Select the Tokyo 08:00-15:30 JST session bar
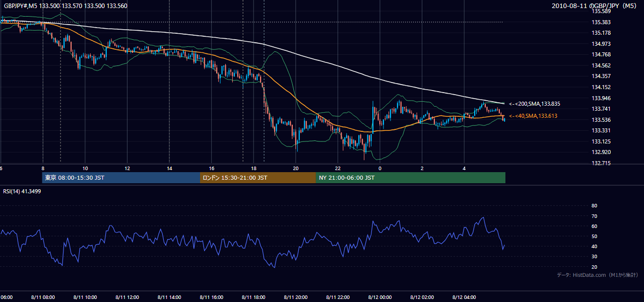This screenshot has width=644, height=302. 121,178
